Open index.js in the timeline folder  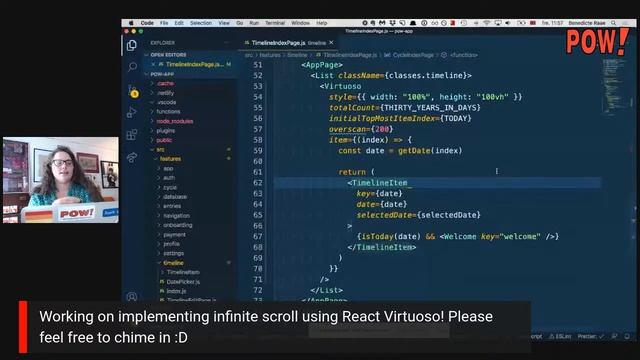click(x=176, y=291)
